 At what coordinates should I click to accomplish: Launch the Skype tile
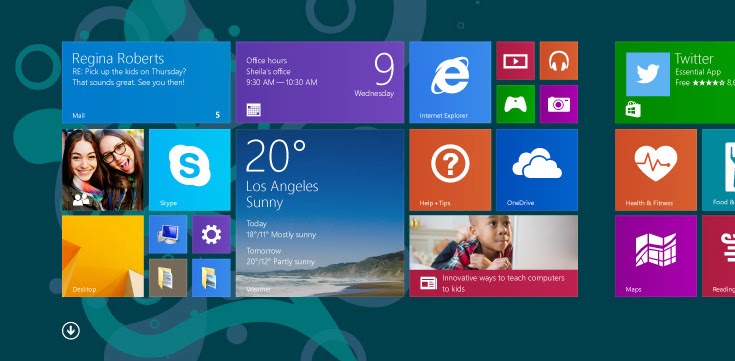[189, 170]
